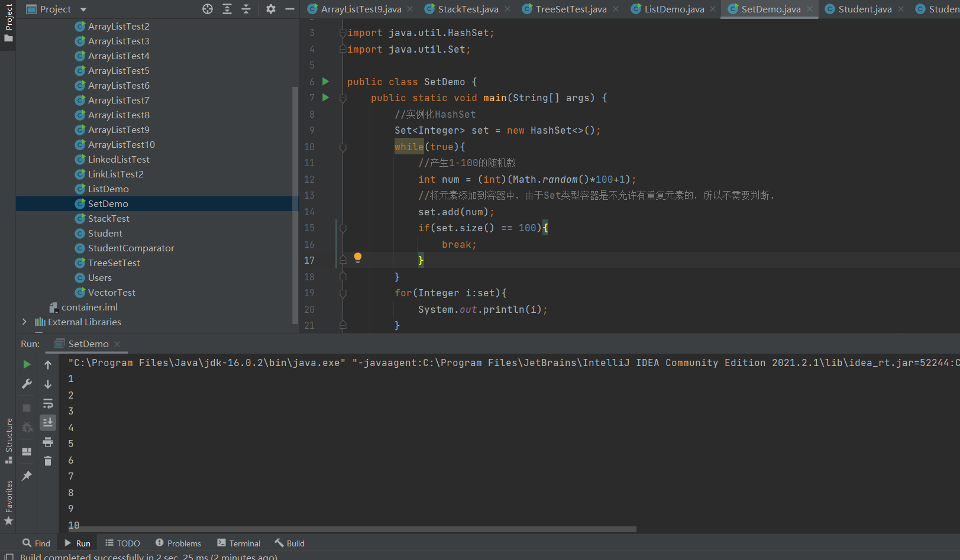Click the stop process square icon
960x560 pixels.
27,408
